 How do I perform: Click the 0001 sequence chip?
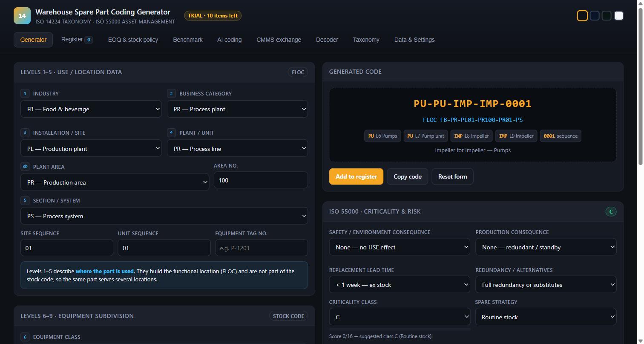pyautogui.click(x=561, y=136)
